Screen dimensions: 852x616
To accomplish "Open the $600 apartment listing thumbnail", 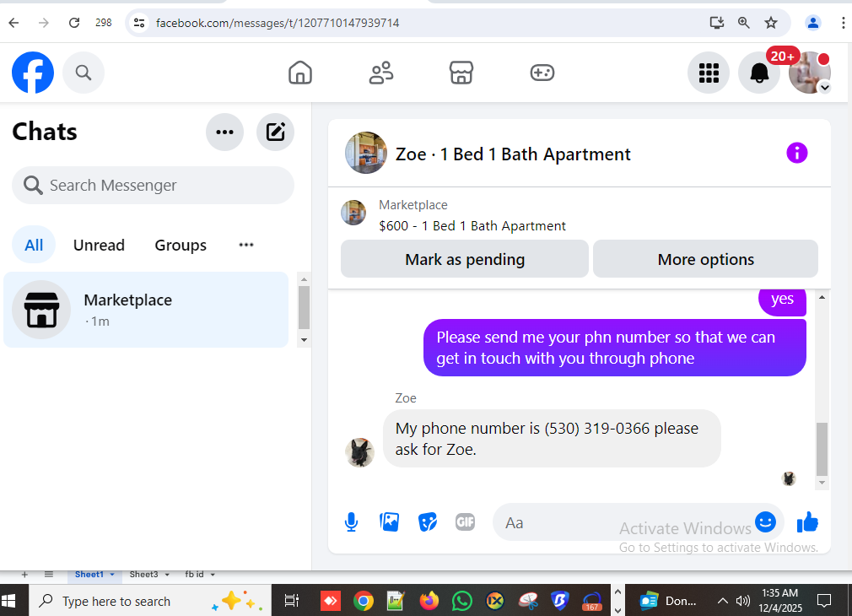I will [353, 212].
